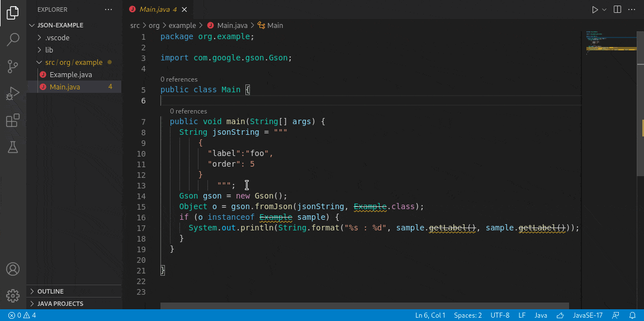644x321 pixels.
Task: Open the Extensions view
Action: click(x=13, y=120)
